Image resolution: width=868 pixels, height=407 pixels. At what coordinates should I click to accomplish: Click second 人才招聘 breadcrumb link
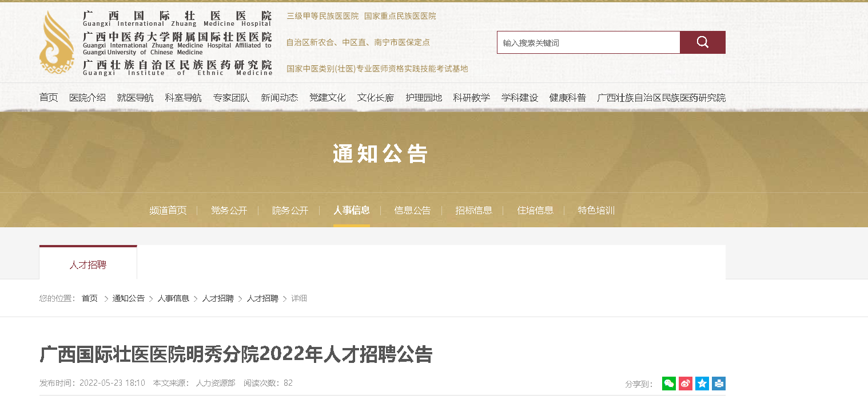point(262,298)
